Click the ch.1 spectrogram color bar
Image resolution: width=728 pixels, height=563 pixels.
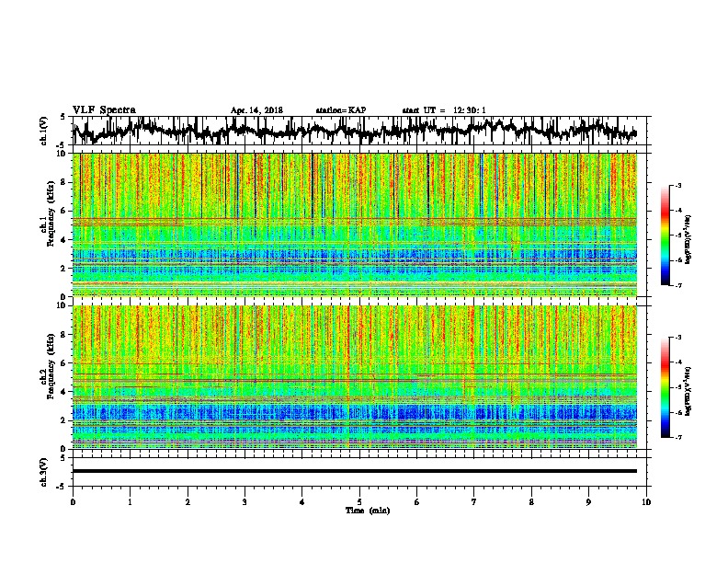[x=665, y=236]
